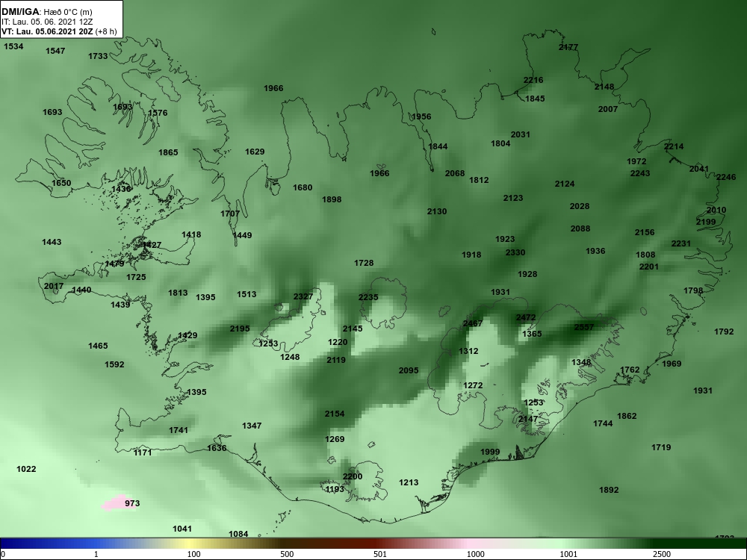Select the 1999 height value
Screen dimensions: 747x560
click(490, 452)
